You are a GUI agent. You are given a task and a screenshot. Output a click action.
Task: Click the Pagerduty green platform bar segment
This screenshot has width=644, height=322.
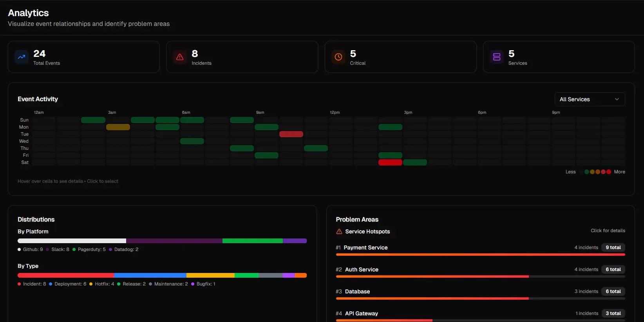[x=253, y=241]
